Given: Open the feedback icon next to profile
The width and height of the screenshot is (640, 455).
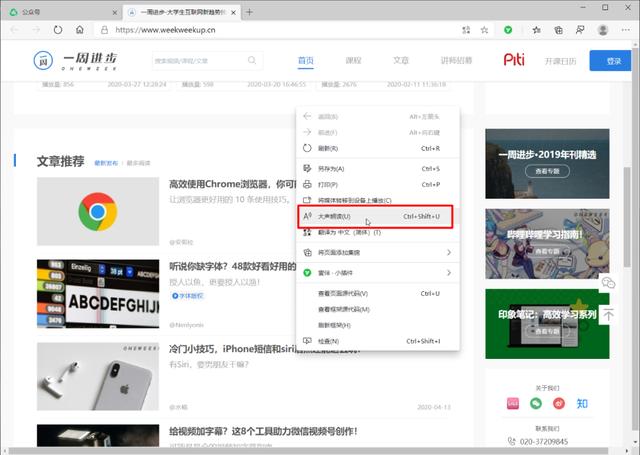Looking at the screenshot, I should tap(580, 30).
